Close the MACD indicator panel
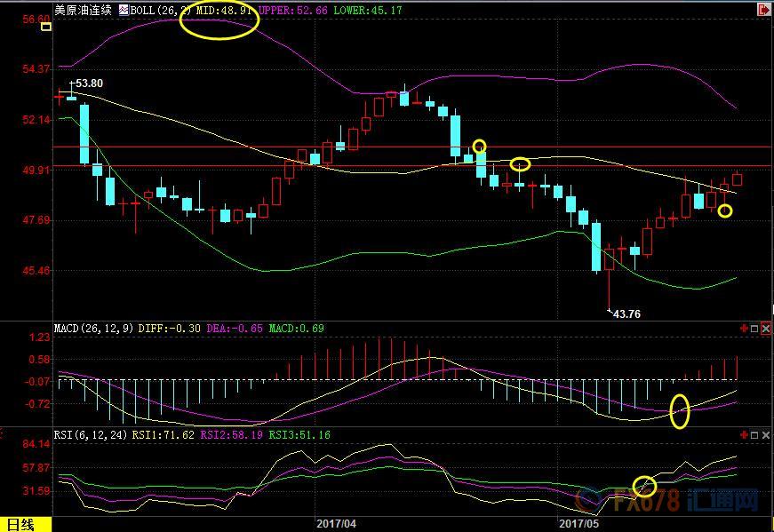The width and height of the screenshot is (774, 532). coord(766,329)
